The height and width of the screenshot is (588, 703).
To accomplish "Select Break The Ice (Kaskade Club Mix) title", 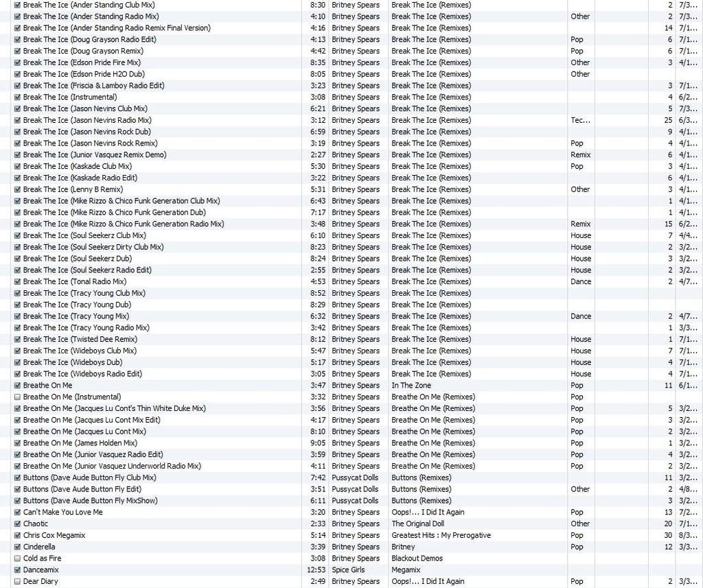I will tap(77, 166).
